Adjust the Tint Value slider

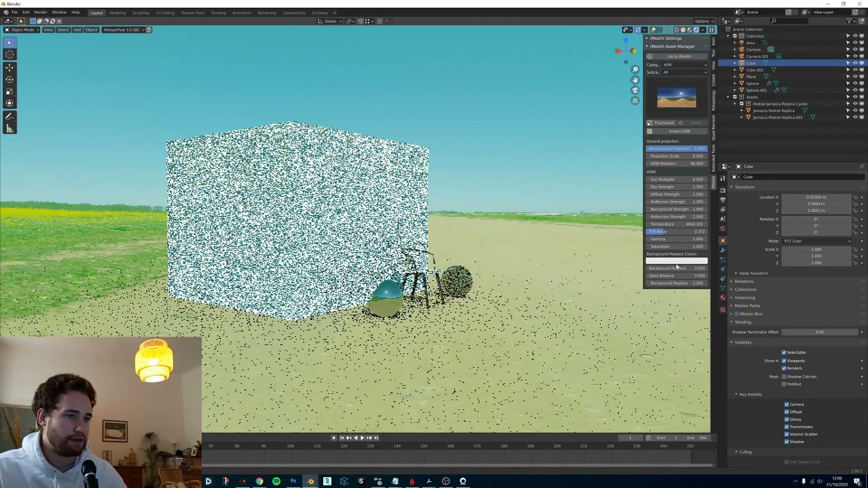pyautogui.click(x=677, y=232)
